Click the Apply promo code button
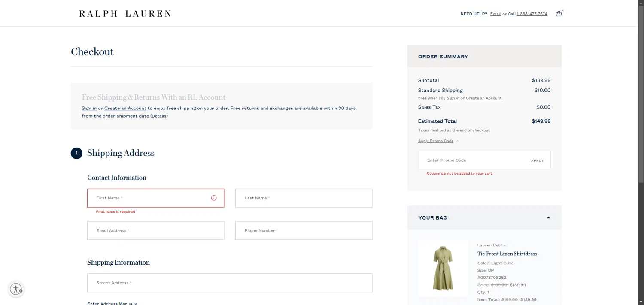644x305 pixels. pyautogui.click(x=537, y=160)
